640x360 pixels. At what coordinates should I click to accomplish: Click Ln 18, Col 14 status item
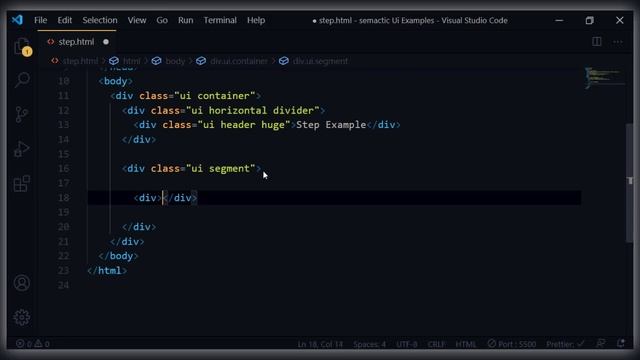click(320, 344)
